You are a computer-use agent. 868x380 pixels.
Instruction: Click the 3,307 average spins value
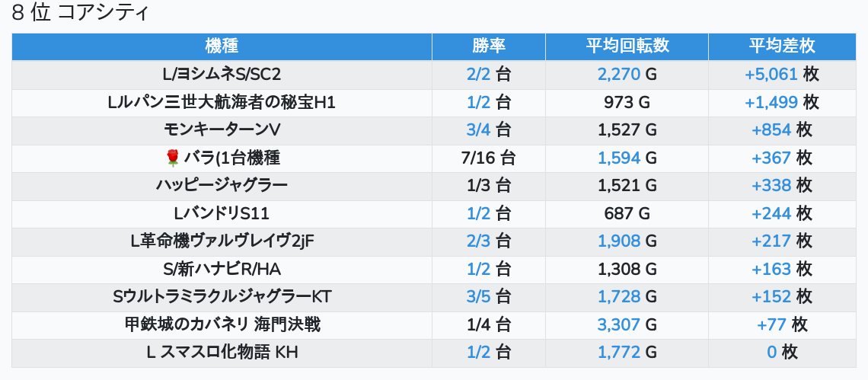pos(618,325)
